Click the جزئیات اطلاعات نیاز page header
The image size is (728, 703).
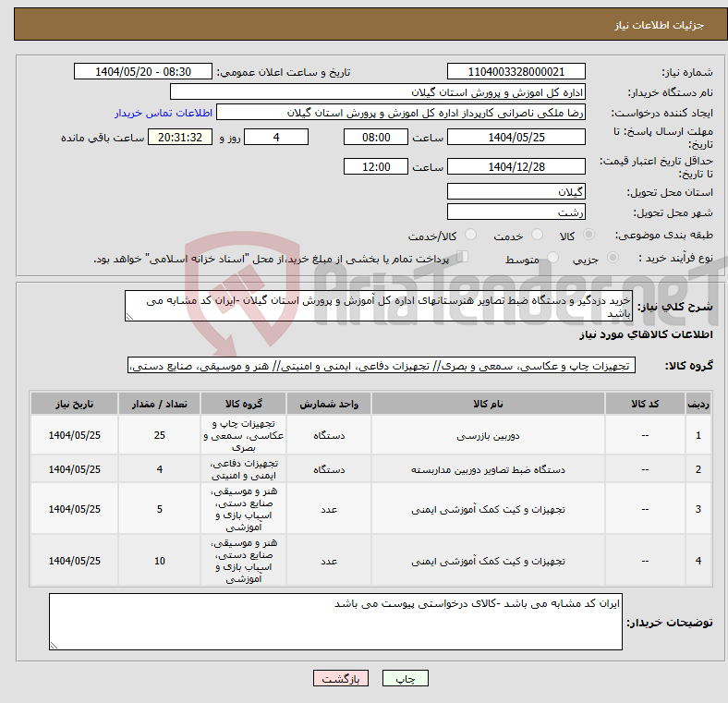click(659, 25)
